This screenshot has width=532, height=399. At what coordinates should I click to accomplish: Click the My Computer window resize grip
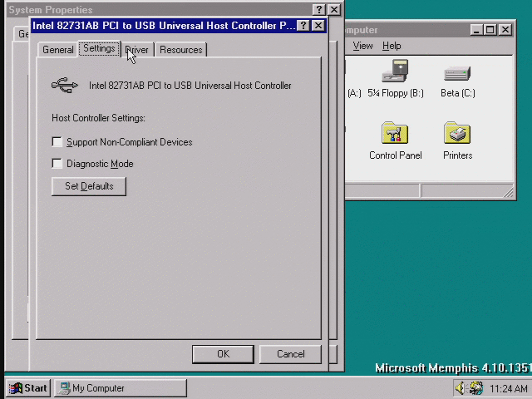pyautogui.click(x=508, y=192)
